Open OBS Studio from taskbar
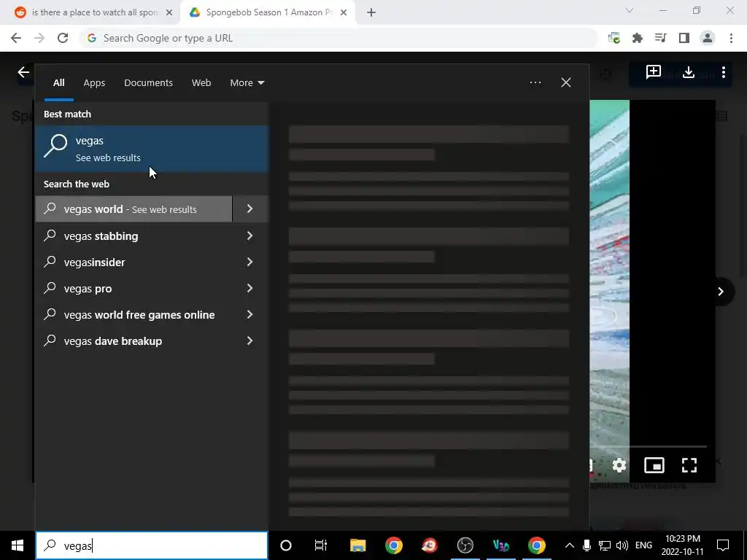The height and width of the screenshot is (560, 747). click(465, 545)
